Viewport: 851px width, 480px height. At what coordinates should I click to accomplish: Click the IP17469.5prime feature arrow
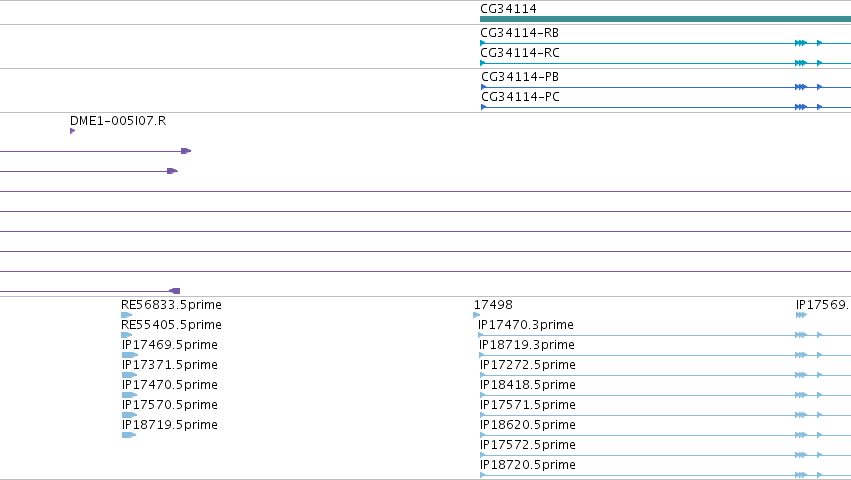pos(130,355)
